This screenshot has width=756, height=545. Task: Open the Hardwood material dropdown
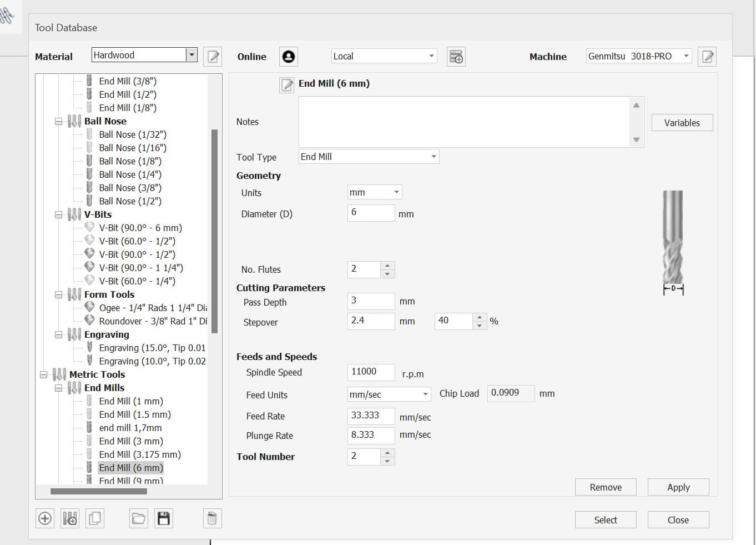[x=191, y=54]
